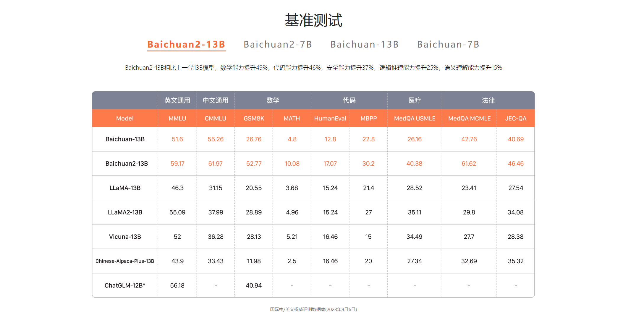This screenshot has height=319, width=644.
Task: Click Baichuan2-13B MATH value 10.08
Action: tap(292, 164)
